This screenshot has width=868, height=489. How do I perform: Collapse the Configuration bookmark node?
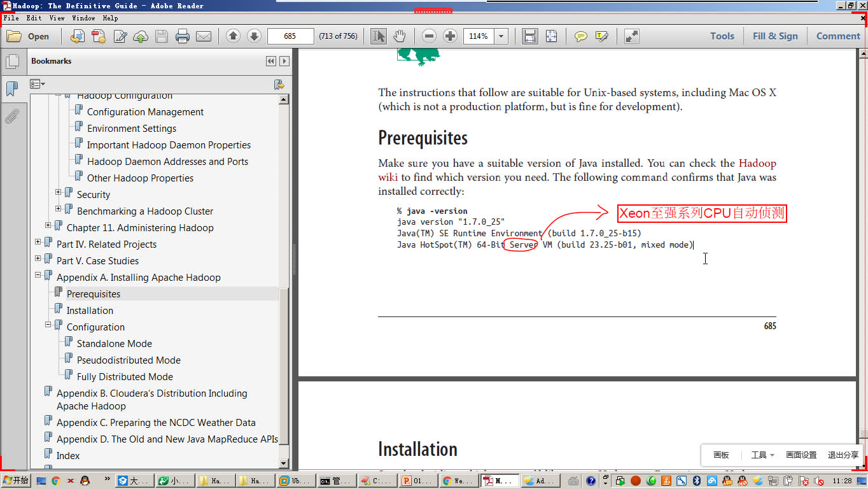click(48, 325)
